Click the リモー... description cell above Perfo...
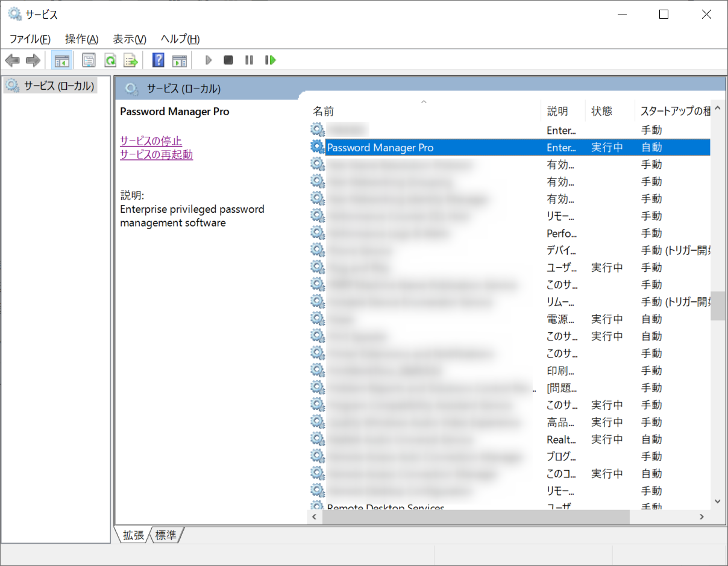Image resolution: width=728 pixels, height=566 pixels. click(x=560, y=216)
